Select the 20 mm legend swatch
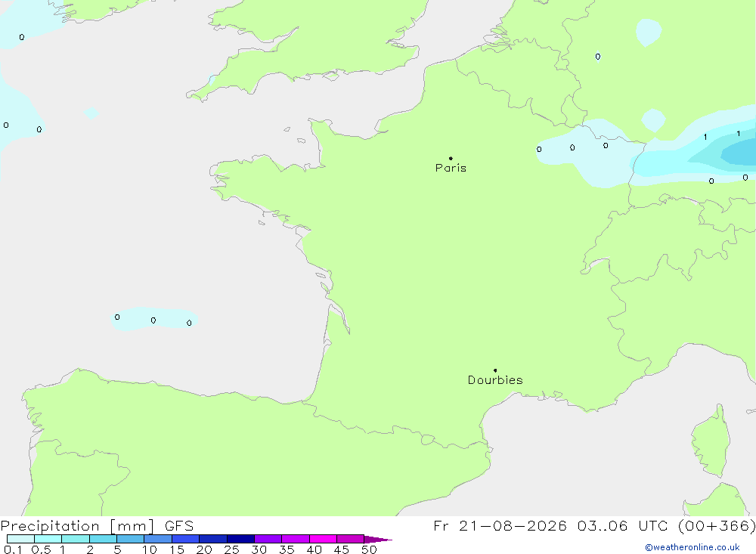The image size is (756, 554). point(213,539)
